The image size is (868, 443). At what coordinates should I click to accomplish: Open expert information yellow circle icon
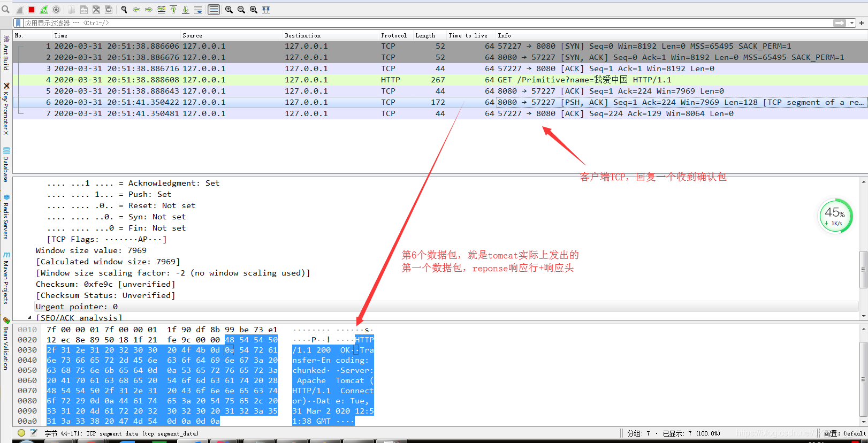tap(21, 433)
